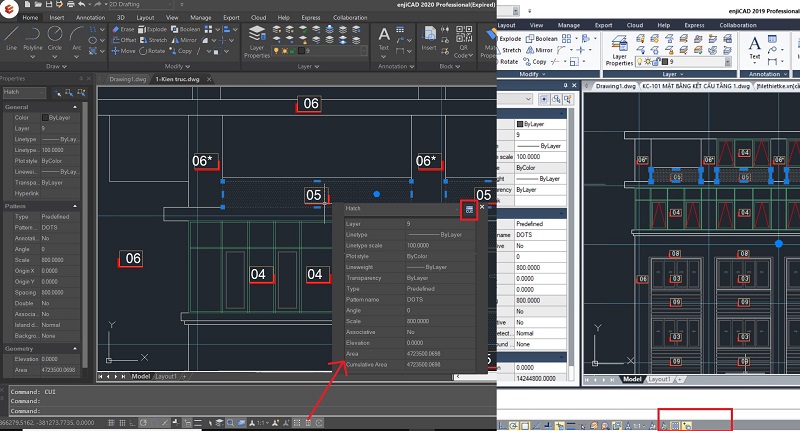Click Explode in the enjiCAD 2020 ribbon
The height and width of the screenshot is (431, 800).
(153, 29)
